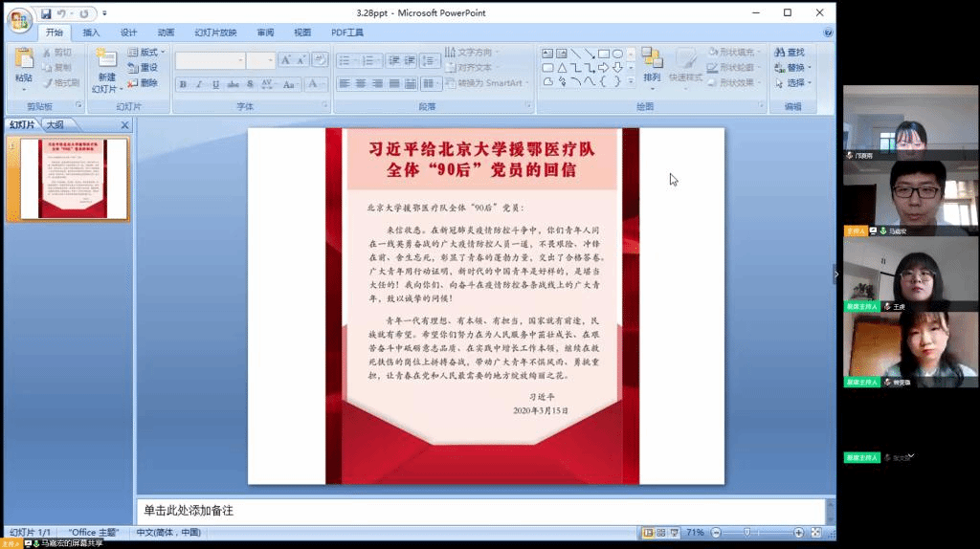Toggle bold text formatting

[x=183, y=84]
